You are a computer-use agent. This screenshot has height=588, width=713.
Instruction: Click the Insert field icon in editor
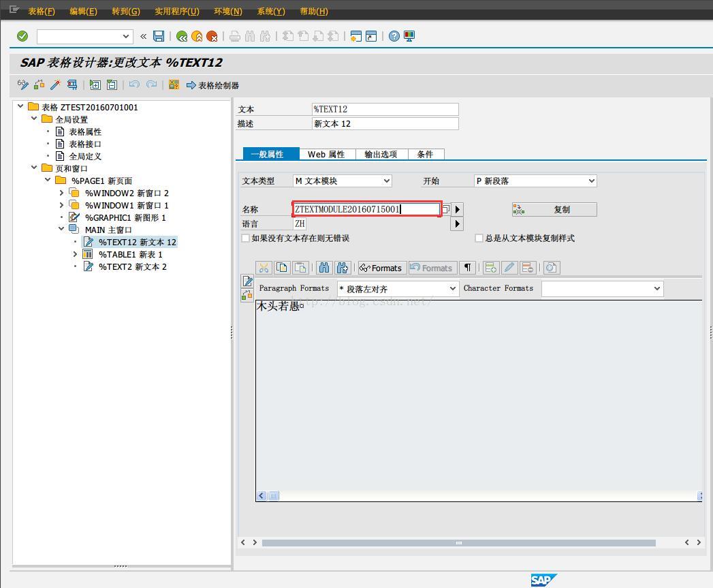pyautogui.click(x=490, y=268)
